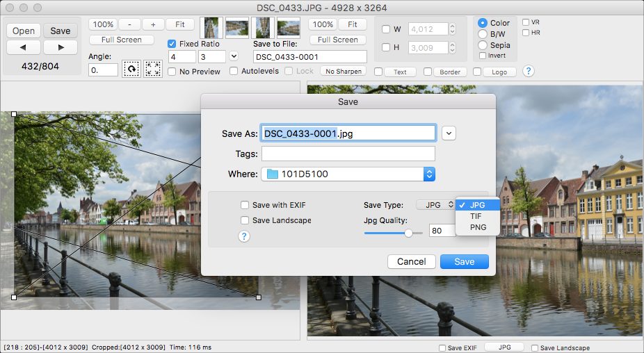Confirm with the blue Save button

click(464, 261)
